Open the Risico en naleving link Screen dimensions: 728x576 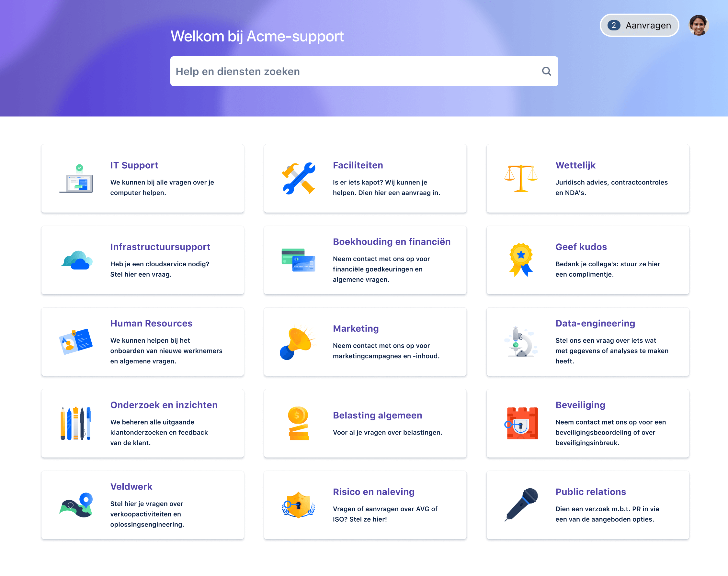(374, 492)
